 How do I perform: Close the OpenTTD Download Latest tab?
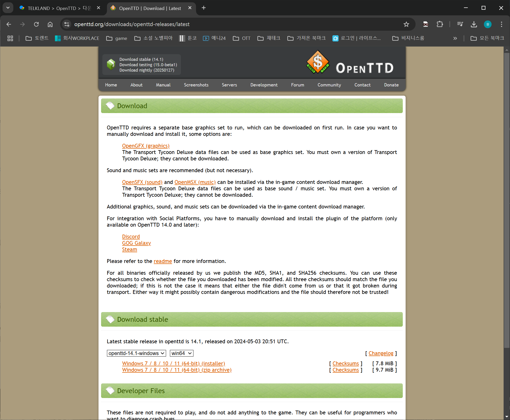190,8
